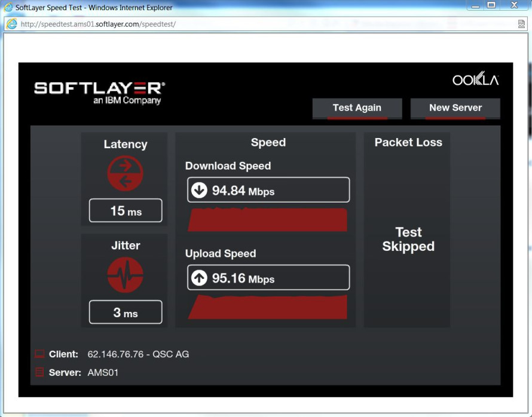Open the Ookla logo
Viewport: 532px width, 417px height.
[x=475, y=79]
